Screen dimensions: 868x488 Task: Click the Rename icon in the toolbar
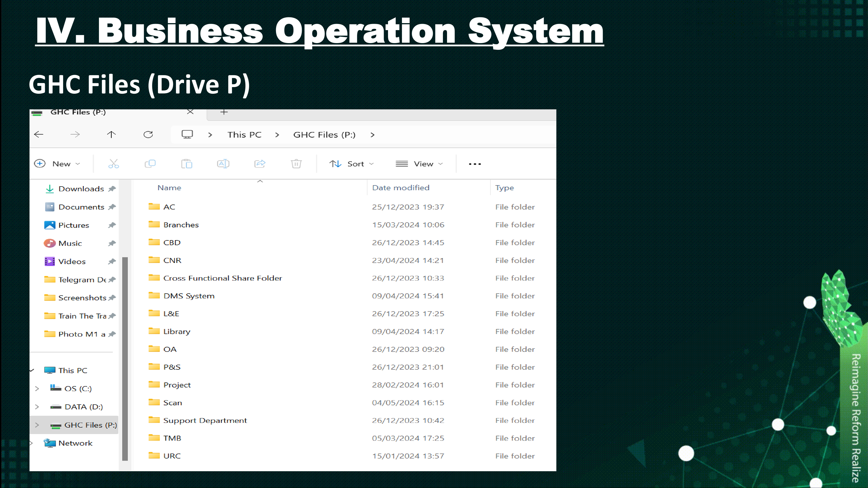[x=223, y=164]
